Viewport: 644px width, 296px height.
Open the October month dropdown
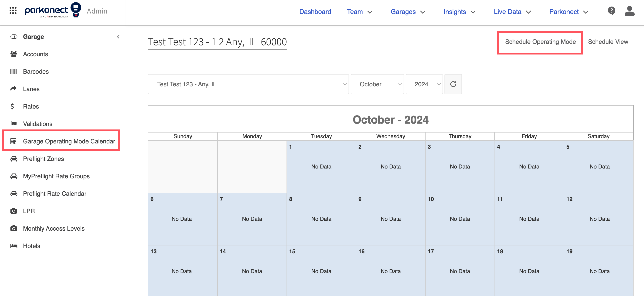click(377, 84)
